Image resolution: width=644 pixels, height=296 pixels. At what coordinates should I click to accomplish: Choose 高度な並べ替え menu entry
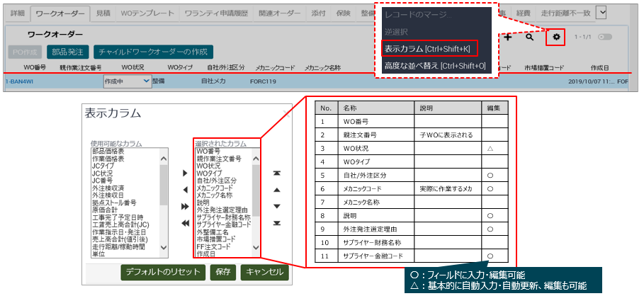[x=434, y=65]
